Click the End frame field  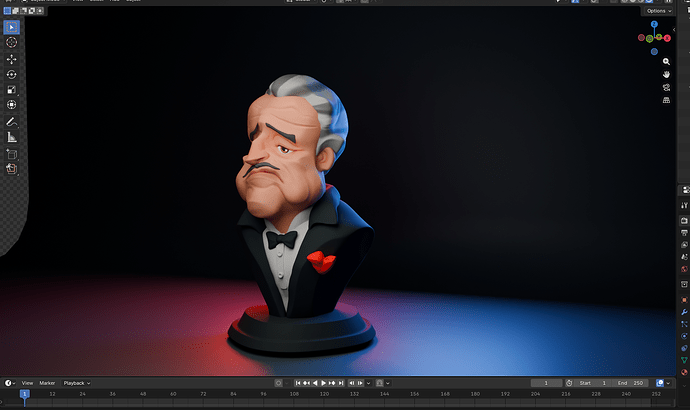(631, 383)
